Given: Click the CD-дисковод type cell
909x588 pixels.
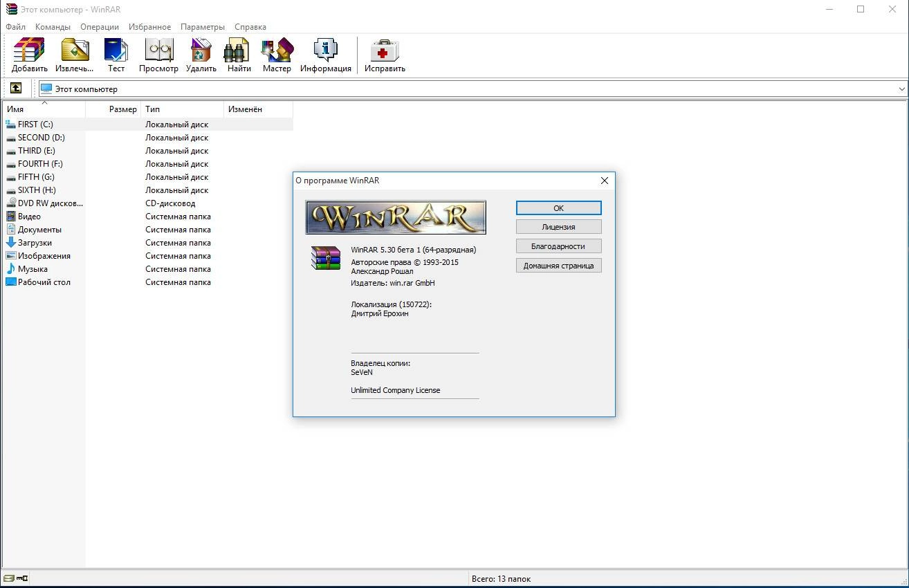Looking at the screenshot, I should pos(170,203).
